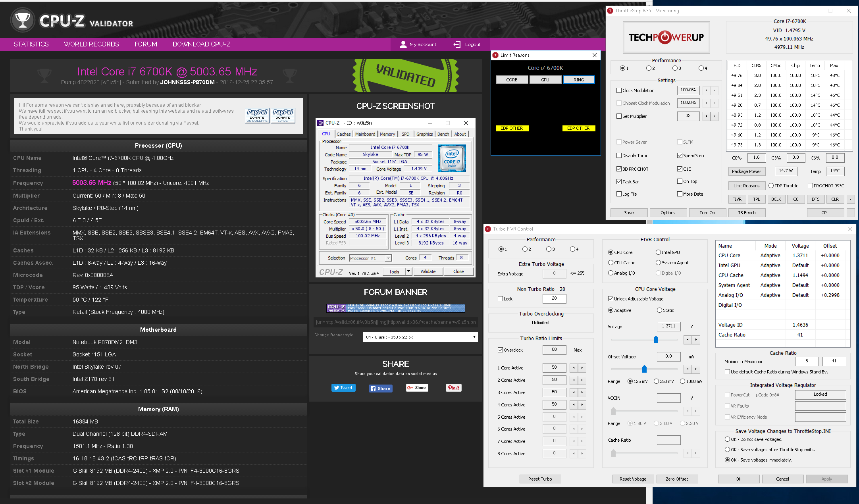The height and width of the screenshot is (504, 859).
Task: Increase the 1 Core Active ratio
Action: (x=582, y=368)
